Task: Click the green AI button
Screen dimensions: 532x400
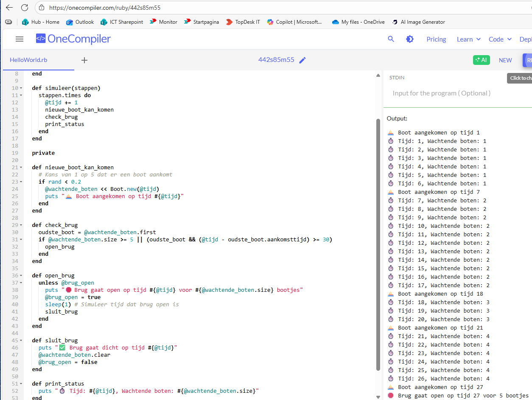Action: point(481,60)
